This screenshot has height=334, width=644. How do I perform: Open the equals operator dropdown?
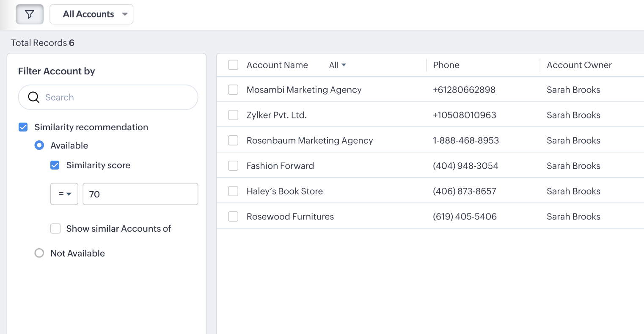click(x=64, y=194)
